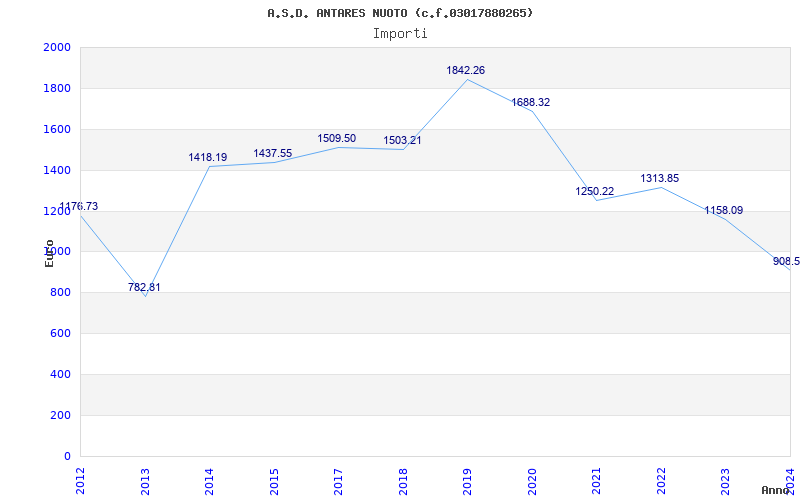Screen dimensions: 800x500
Task: Click the x-axis year label 2018
Action: pyautogui.click(x=403, y=481)
